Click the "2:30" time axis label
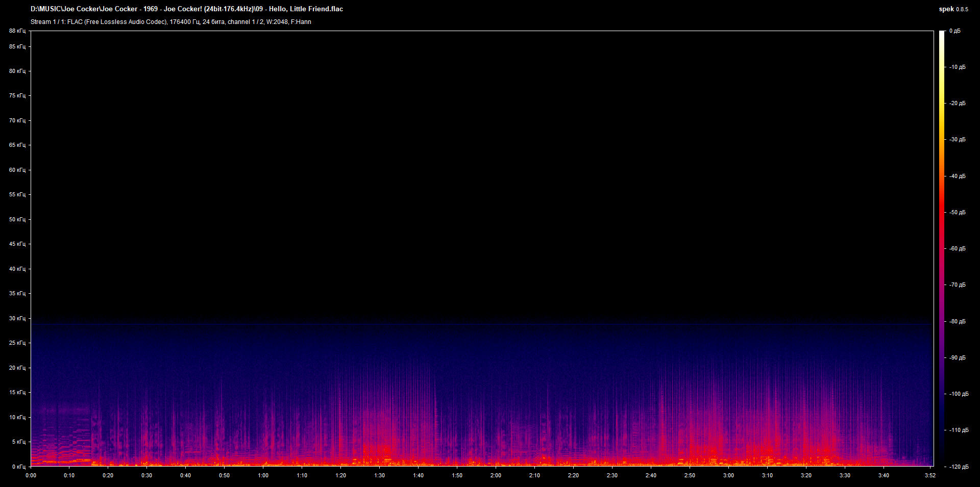 tap(612, 475)
